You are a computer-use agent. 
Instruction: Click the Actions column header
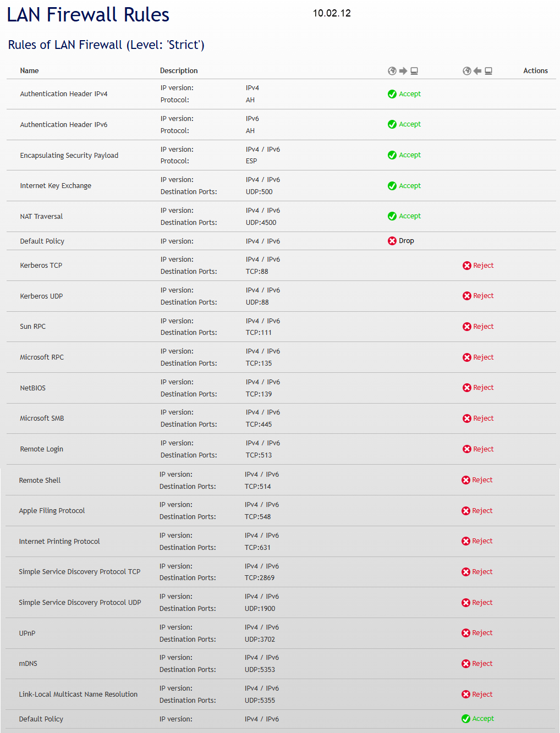click(x=535, y=71)
